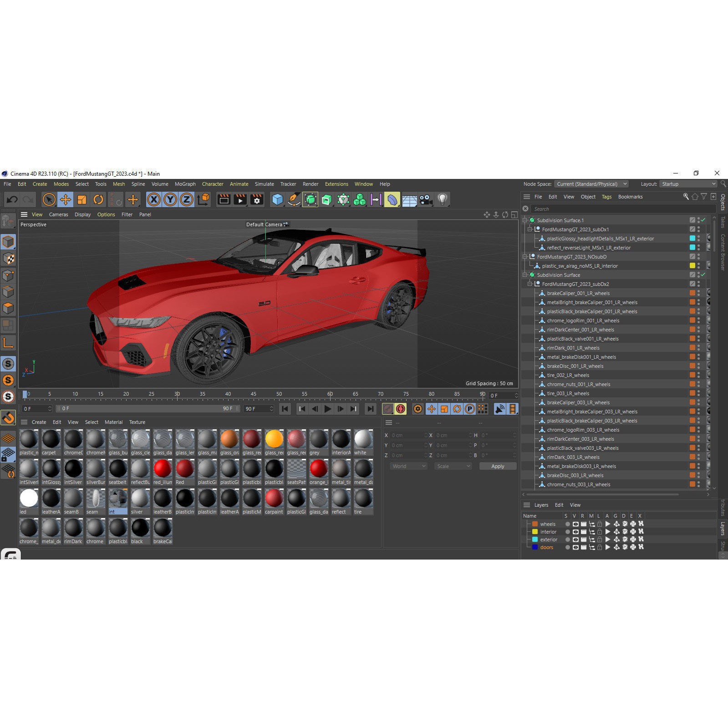Click Render to Picture Viewer icon
728x728 pixels.
[x=240, y=199]
